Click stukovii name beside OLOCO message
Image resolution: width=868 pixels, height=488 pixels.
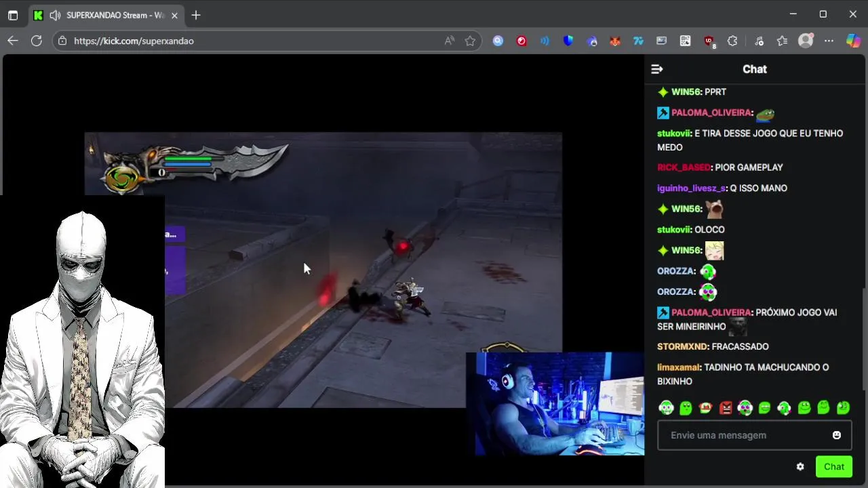(673, 230)
